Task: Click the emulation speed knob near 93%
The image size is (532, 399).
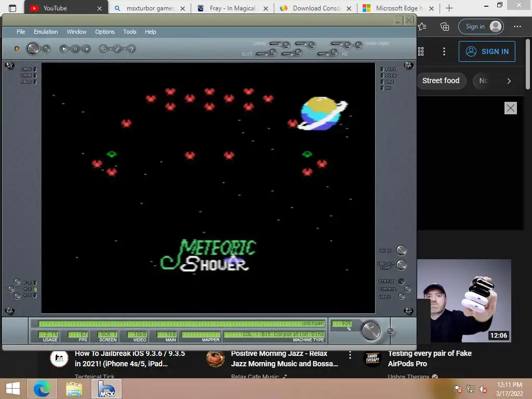Action: point(371,330)
